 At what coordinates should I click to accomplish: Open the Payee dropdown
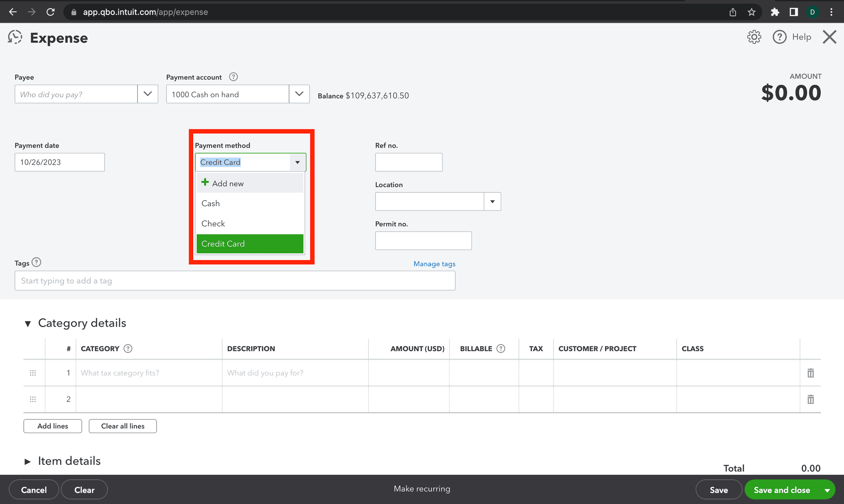(x=147, y=94)
